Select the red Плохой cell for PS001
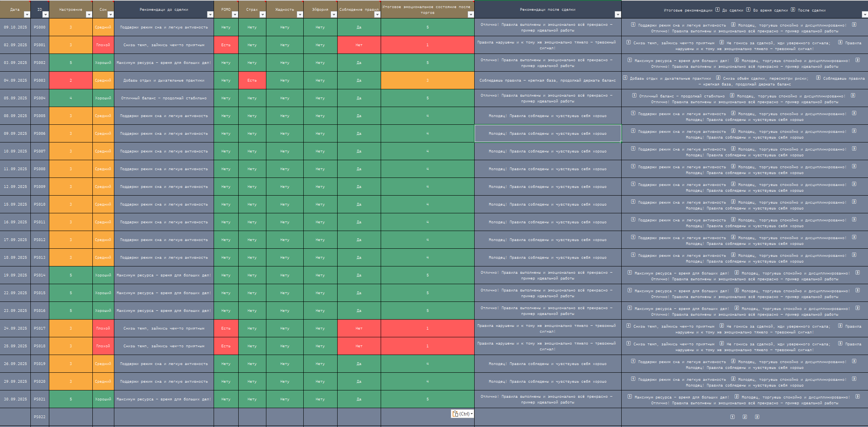 tap(103, 45)
